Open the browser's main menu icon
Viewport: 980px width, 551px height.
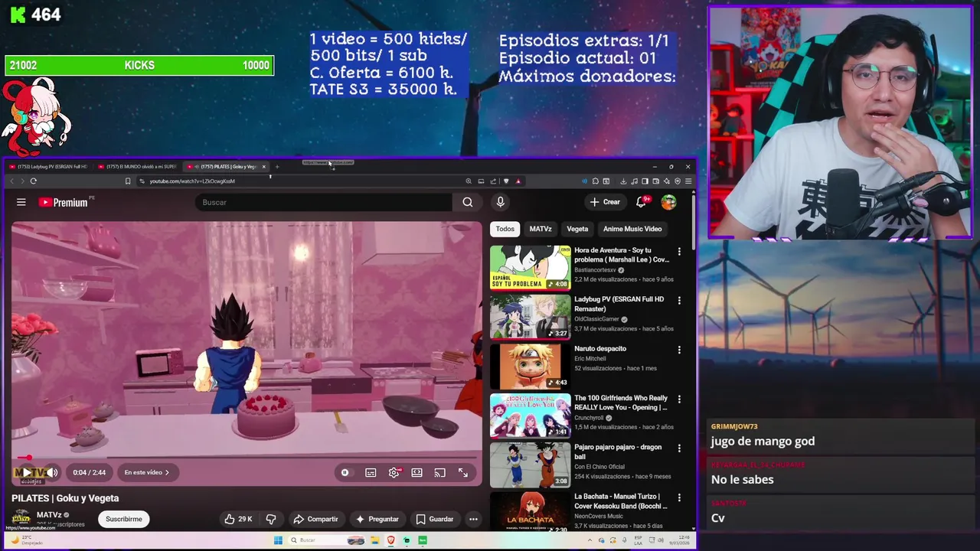(x=688, y=181)
